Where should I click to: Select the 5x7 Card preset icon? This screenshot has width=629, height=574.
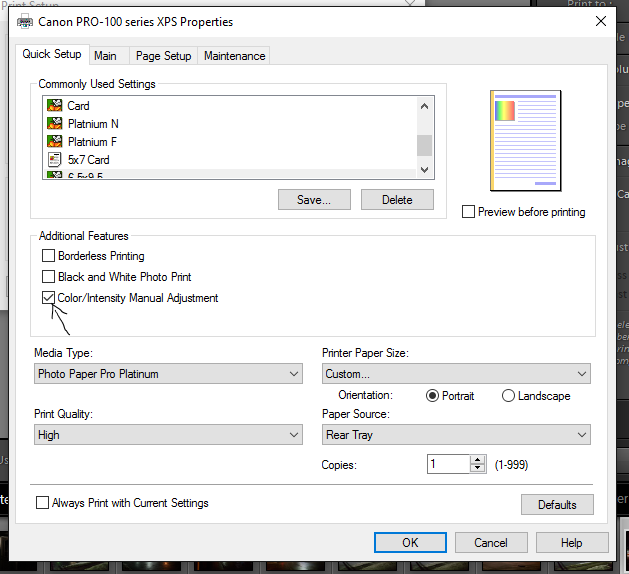54,160
